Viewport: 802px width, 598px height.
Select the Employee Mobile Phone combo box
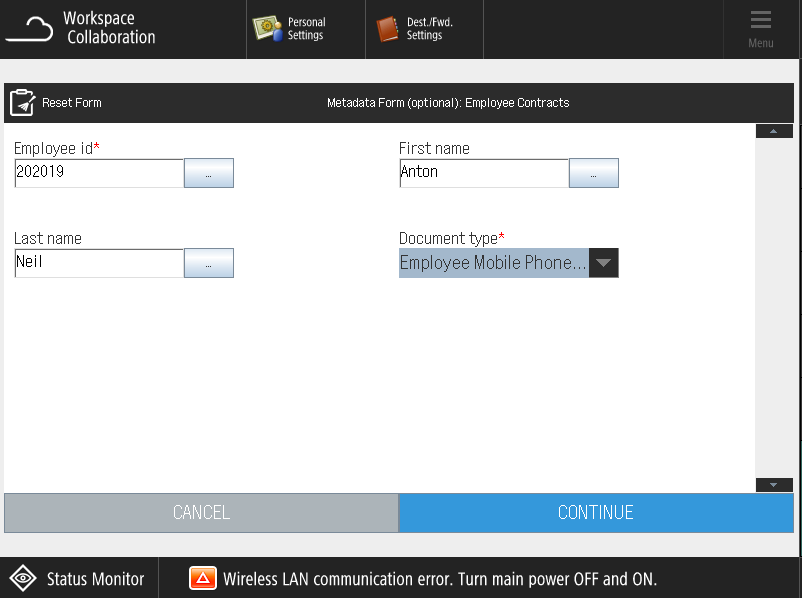[x=494, y=263]
